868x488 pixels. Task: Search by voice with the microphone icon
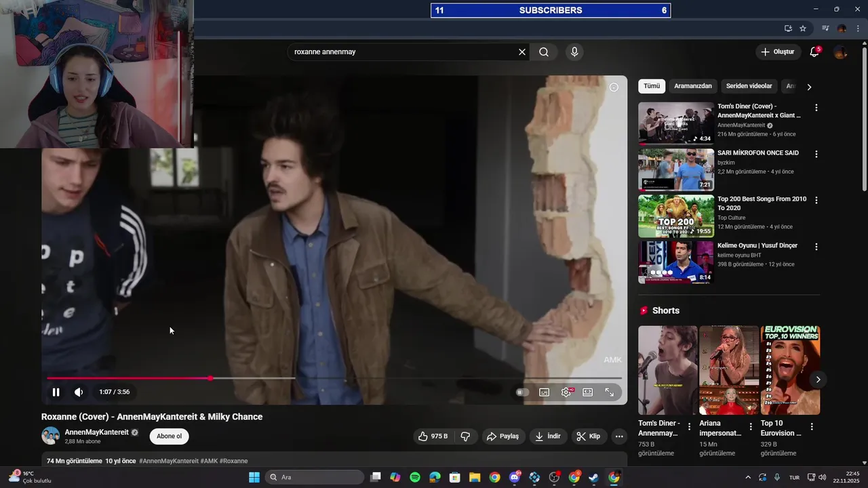(x=574, y=52)
